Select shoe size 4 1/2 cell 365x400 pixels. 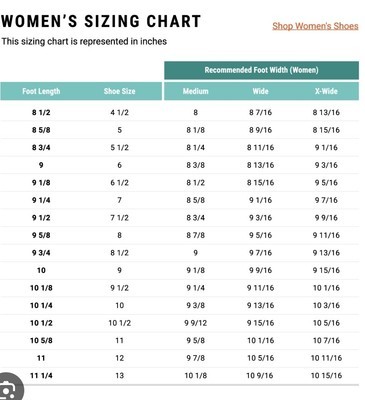pyautogui.click(x=119, y=113)
